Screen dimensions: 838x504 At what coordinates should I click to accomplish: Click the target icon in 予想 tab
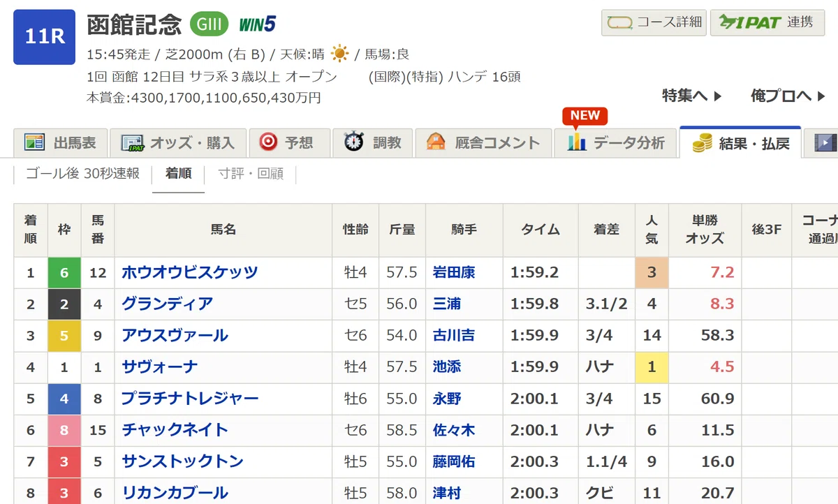268,142
